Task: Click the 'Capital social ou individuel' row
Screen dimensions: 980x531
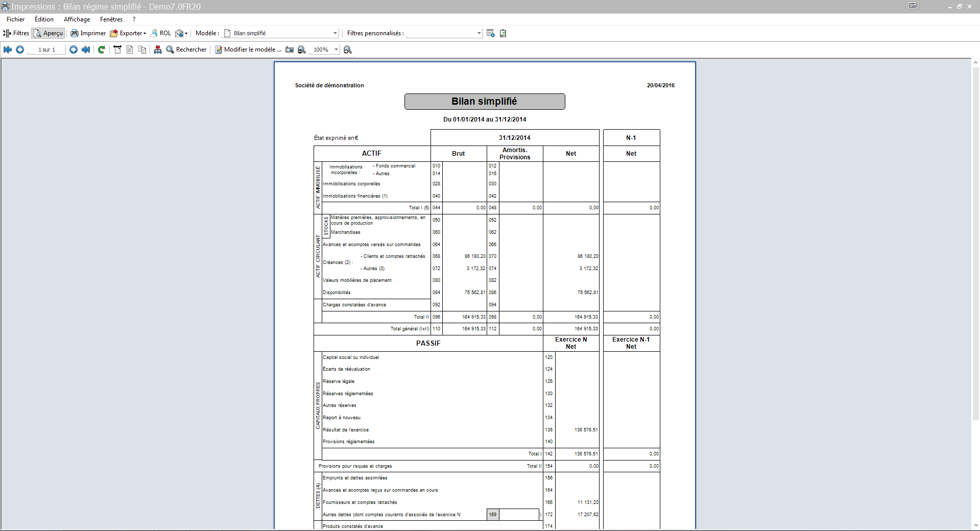Action: click(351, 357)
